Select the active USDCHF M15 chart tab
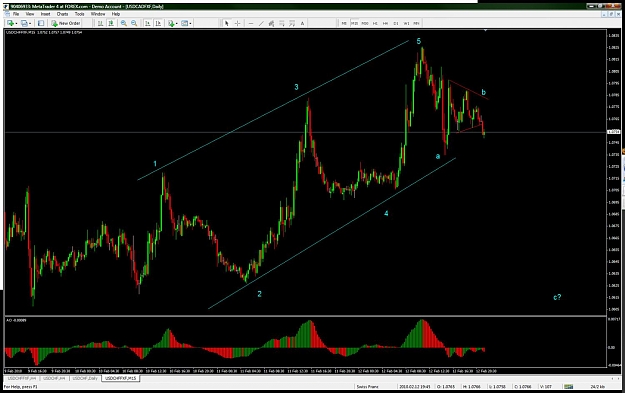 click(x=121, y=378)
